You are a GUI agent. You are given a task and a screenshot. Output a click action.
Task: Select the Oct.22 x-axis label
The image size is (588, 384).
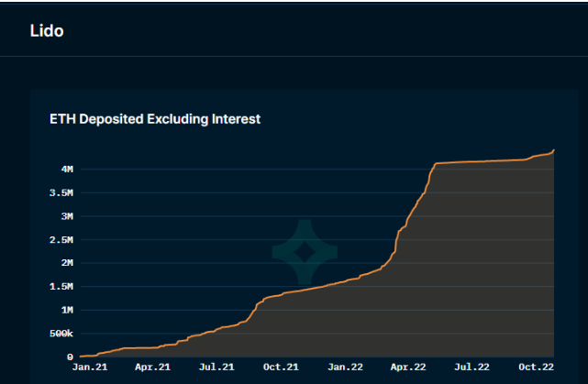[x=537, y=367]
